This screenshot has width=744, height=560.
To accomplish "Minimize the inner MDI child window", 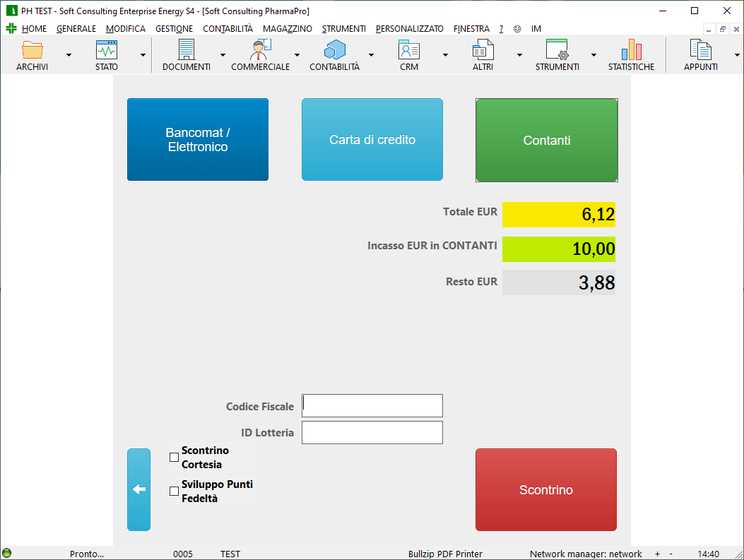I will [x=709, y=30].
